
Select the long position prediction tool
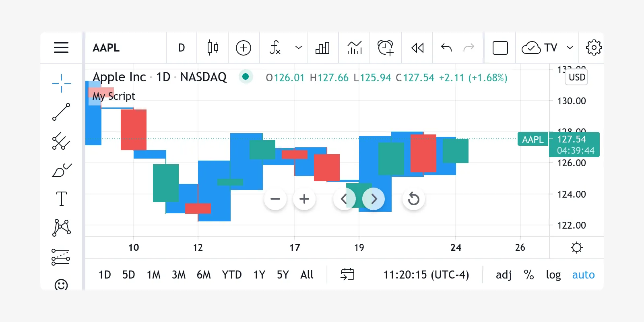click(61, 257)
